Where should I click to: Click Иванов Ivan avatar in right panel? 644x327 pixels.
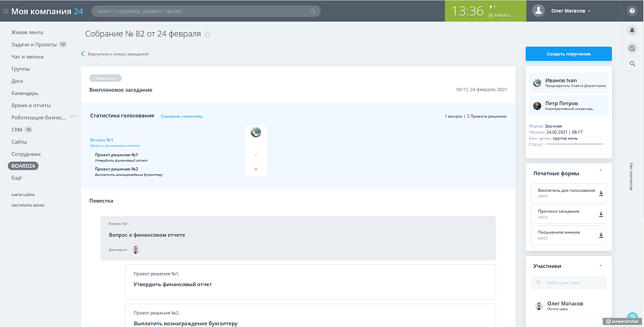(x=537, y=83)
